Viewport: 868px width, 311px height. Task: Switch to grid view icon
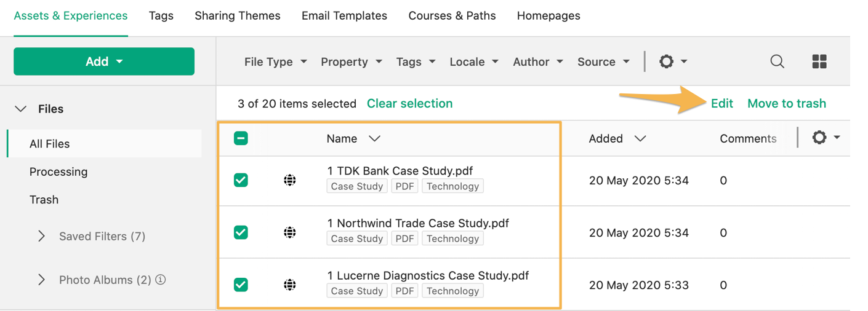click(819, 61)
